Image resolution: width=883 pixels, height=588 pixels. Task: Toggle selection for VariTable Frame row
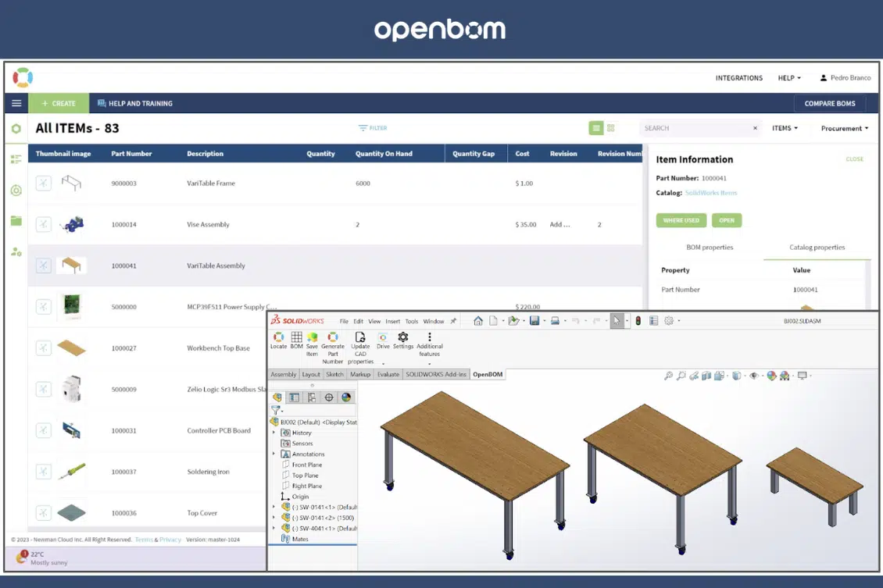point(43,183)
